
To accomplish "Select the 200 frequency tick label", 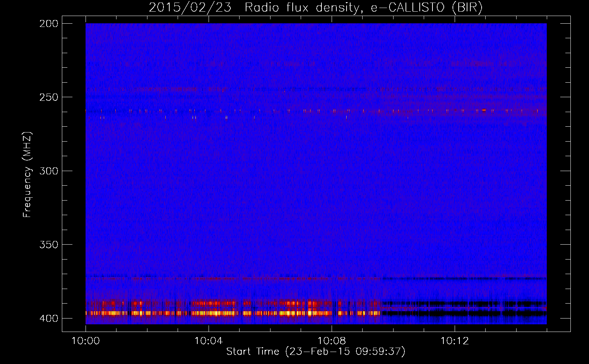I will (48, 24).
